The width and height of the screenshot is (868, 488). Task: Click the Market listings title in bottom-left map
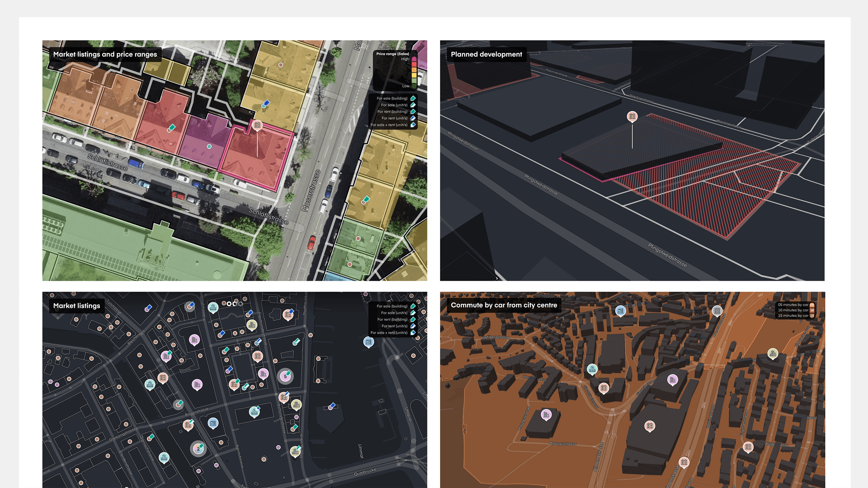pyautogui.click(x=77, y=306)
